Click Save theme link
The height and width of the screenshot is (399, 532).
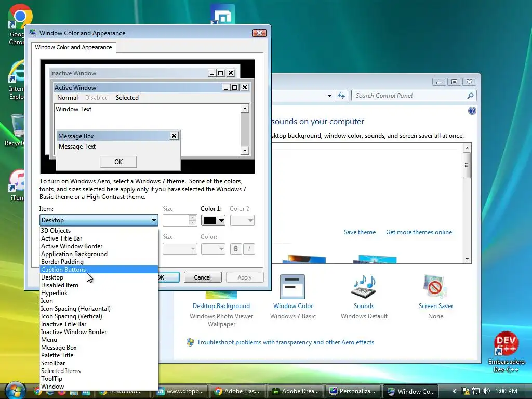(360, 232)
